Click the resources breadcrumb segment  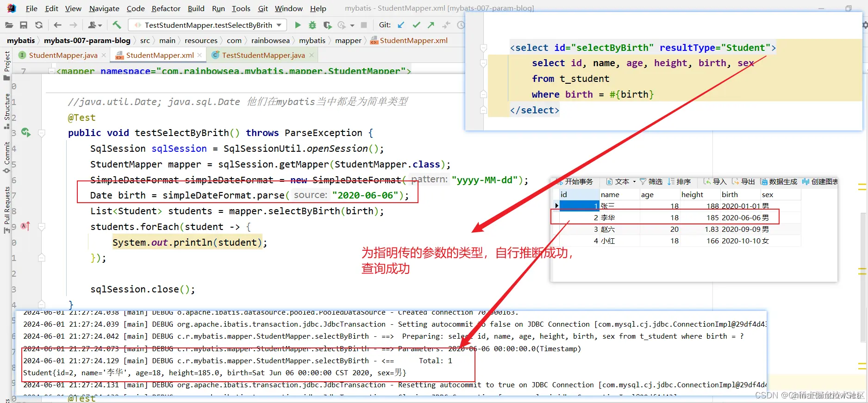tap(201, 40)
